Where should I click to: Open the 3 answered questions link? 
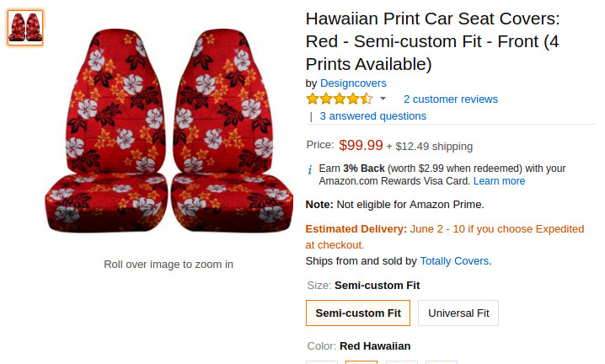coord(372,116)
